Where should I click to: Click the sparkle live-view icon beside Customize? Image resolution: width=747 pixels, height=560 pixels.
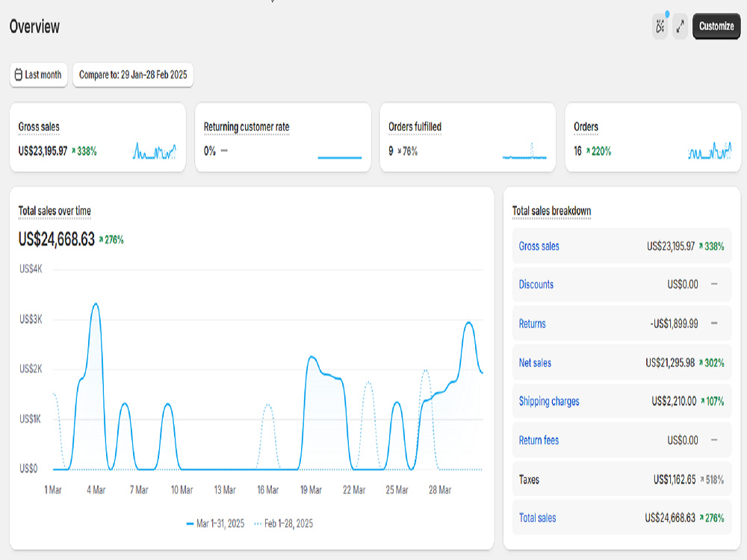pyautogui.click(x=660, y=26)
